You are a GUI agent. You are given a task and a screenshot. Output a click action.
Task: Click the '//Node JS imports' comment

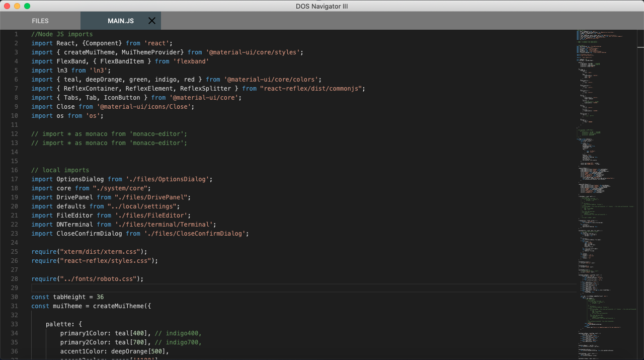pos(62,34)
